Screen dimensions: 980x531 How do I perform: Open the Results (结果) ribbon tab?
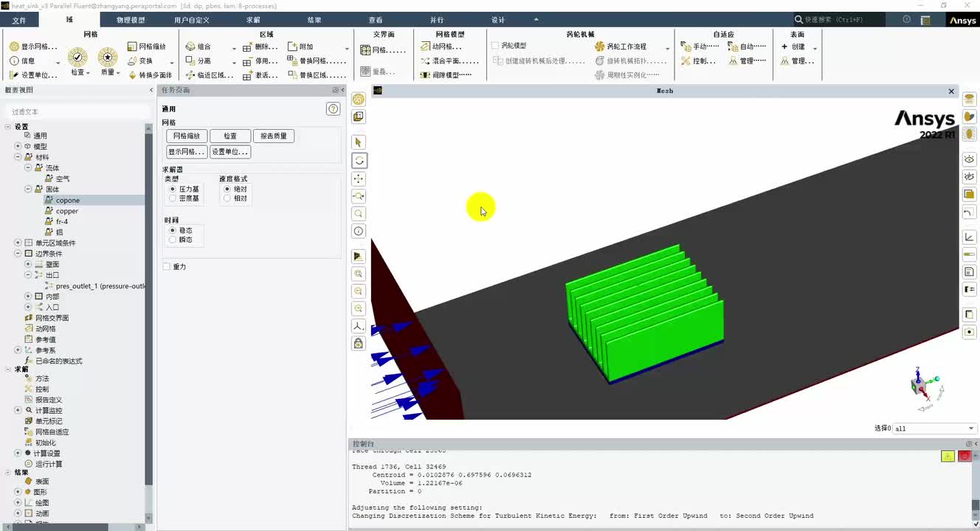[314, 20]
